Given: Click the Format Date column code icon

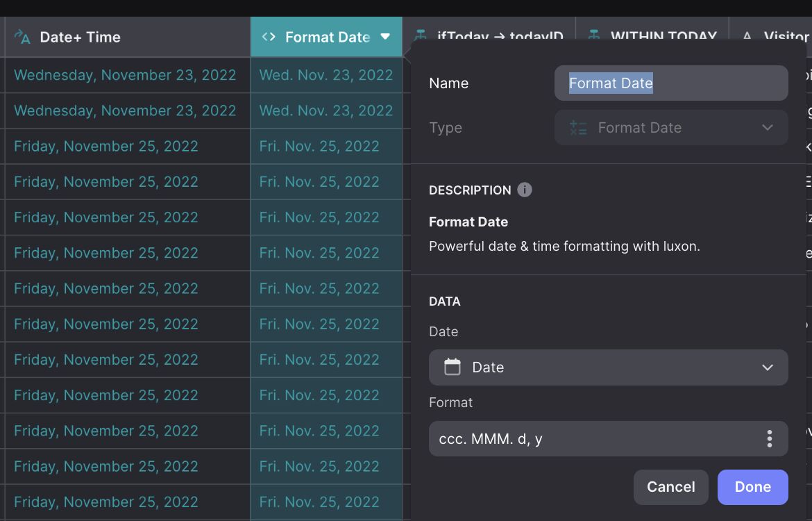Looking at the screenshot, I should coord(269,37).
